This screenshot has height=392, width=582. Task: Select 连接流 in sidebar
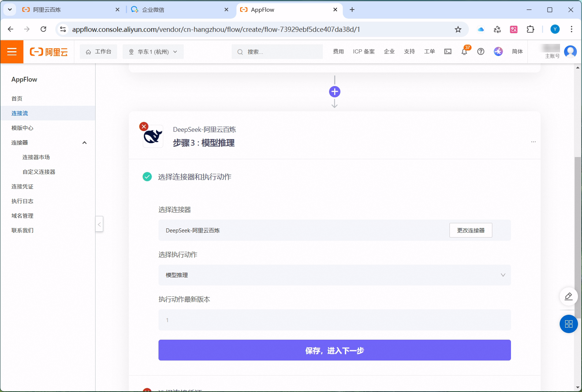(x=48, y=113)
